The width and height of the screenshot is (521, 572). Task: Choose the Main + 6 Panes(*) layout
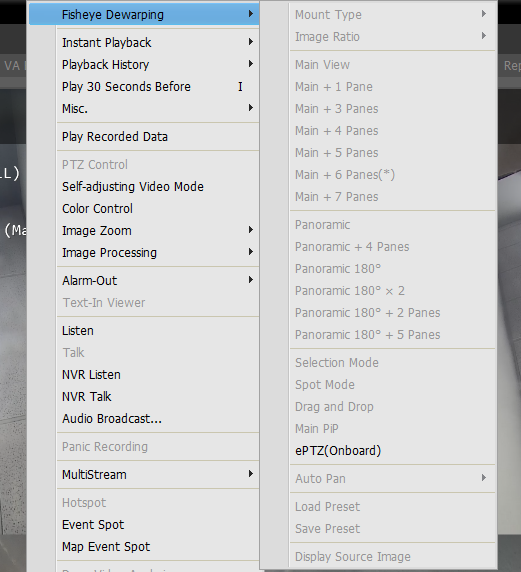point(393,175)
